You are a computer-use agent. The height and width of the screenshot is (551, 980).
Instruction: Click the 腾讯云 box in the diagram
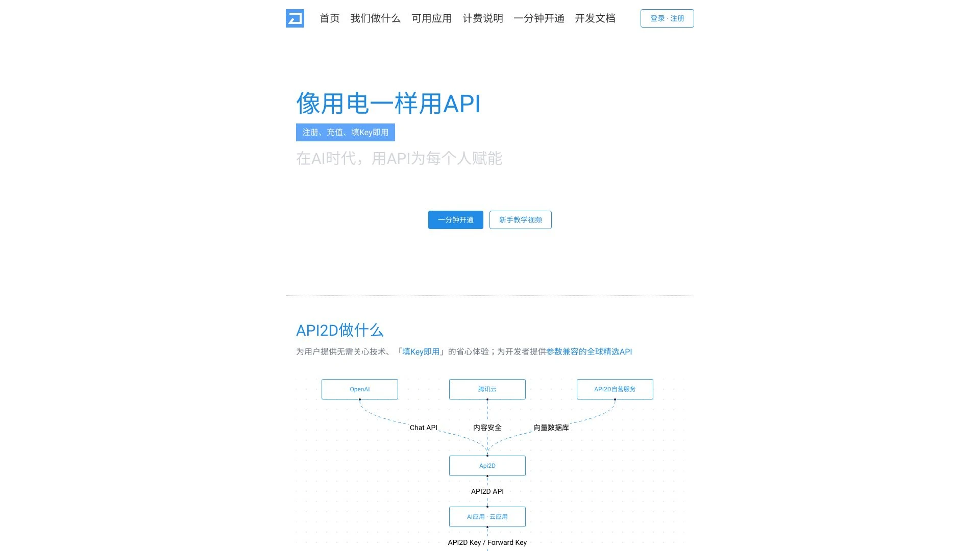487,389
